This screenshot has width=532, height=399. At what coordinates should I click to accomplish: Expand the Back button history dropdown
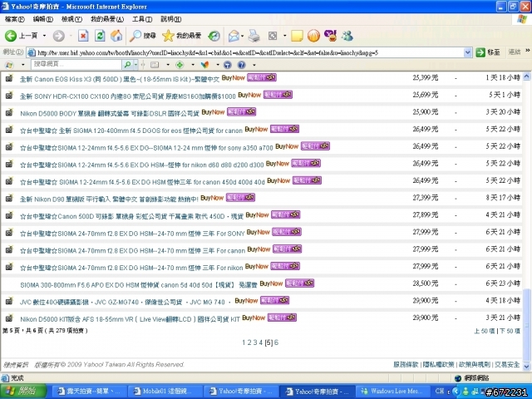pyautogui.click(x=44, y=36)
